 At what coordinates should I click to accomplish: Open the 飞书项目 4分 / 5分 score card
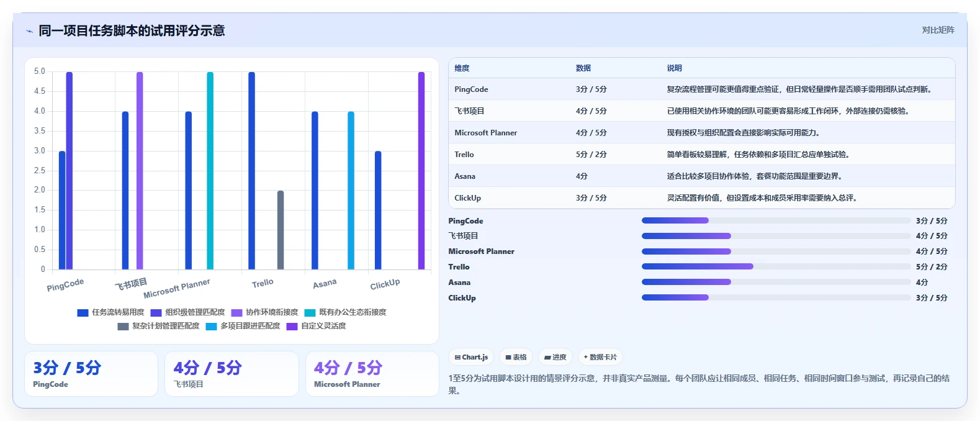[x=232, y=374]
